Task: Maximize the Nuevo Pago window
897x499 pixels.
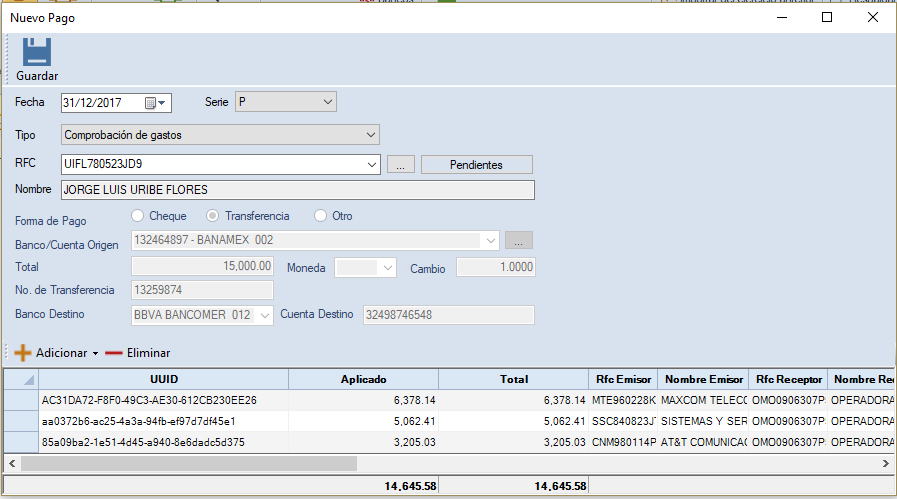Action: pos(827,17)
